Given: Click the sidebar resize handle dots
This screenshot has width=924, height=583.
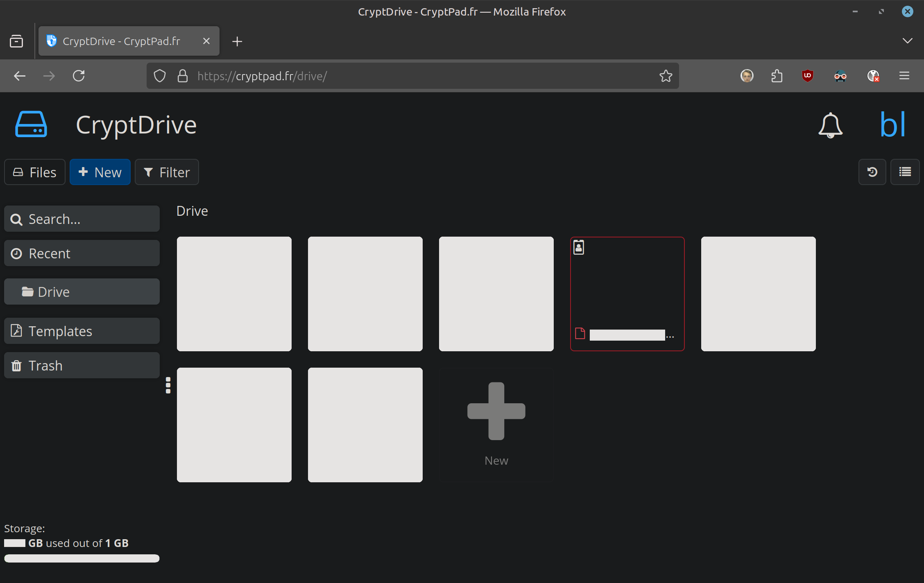Looking at the screenshot, I should click(168, 385).
